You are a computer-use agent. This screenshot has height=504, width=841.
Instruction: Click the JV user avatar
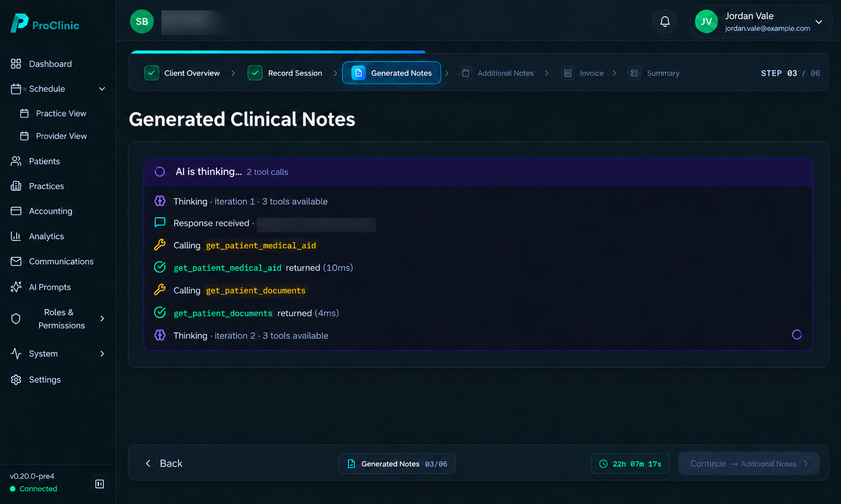[706, 21]
